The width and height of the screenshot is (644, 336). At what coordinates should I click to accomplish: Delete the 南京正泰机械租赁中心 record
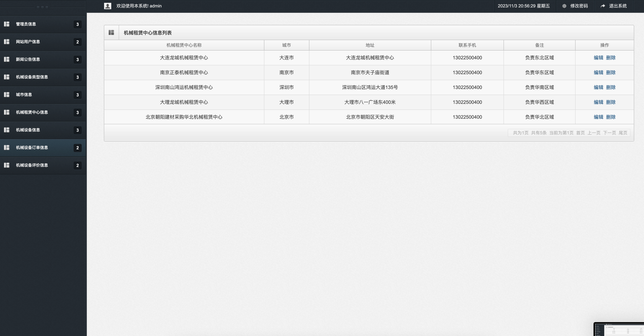(x=611, y=73)
